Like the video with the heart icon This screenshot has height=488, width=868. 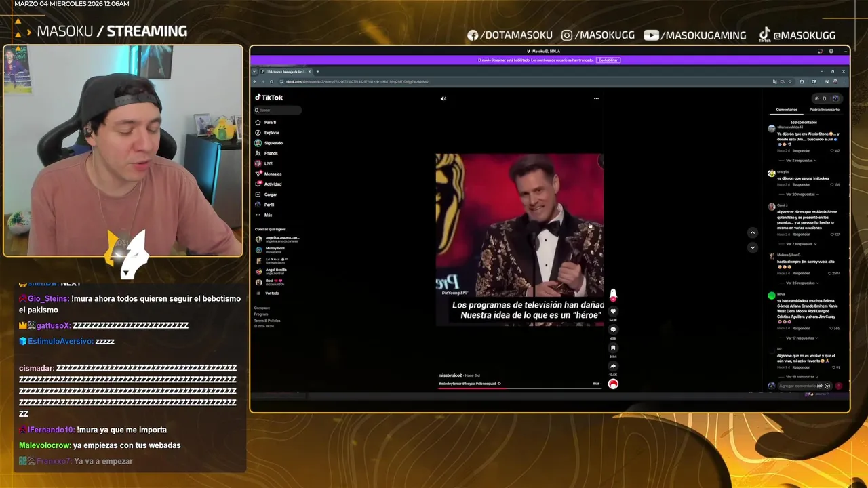(x=613, y=312)
